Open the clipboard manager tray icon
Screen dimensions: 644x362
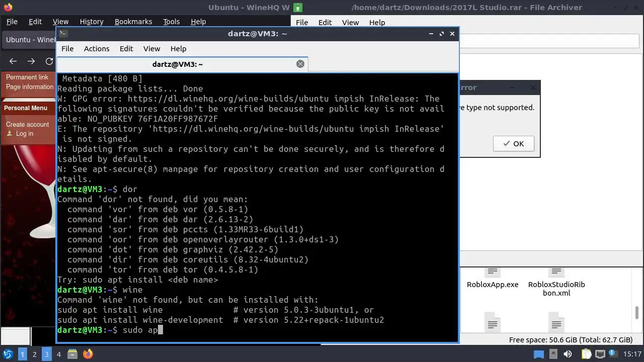click(x=586, y=354)
